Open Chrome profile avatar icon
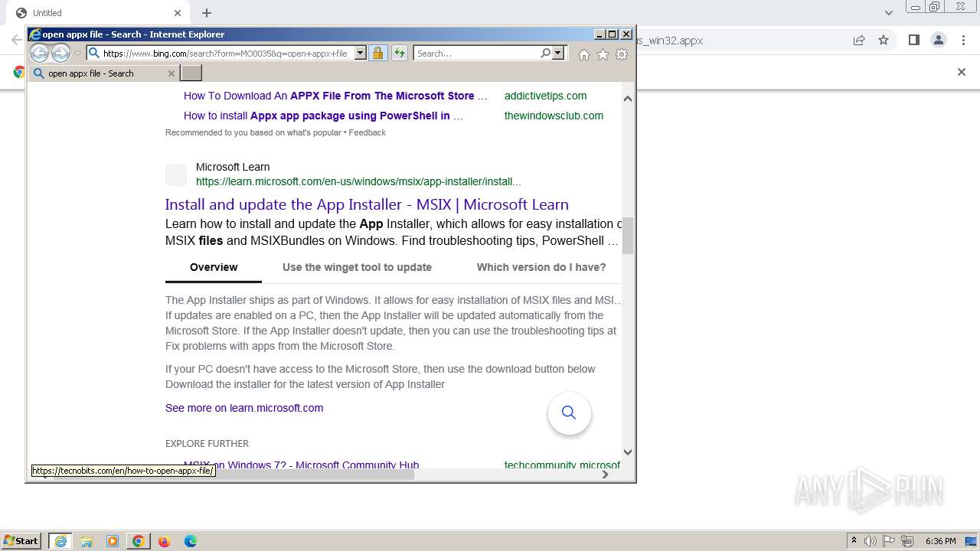This screenshot has height=551, width=980. 939,40
